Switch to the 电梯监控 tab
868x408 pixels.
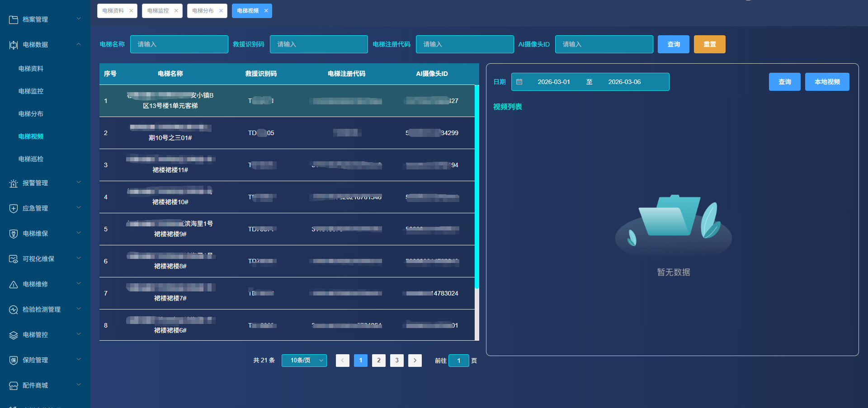click(x=158, y=11)
